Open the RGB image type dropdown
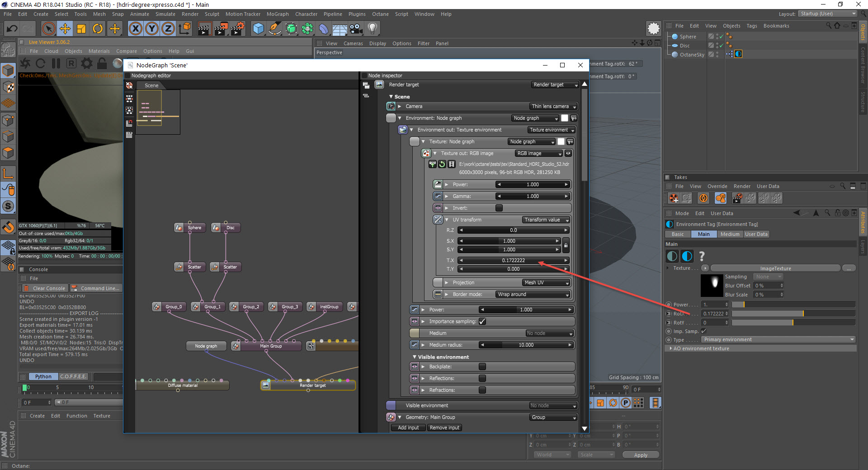The image size is (868, 470). [x=539, y=153]
